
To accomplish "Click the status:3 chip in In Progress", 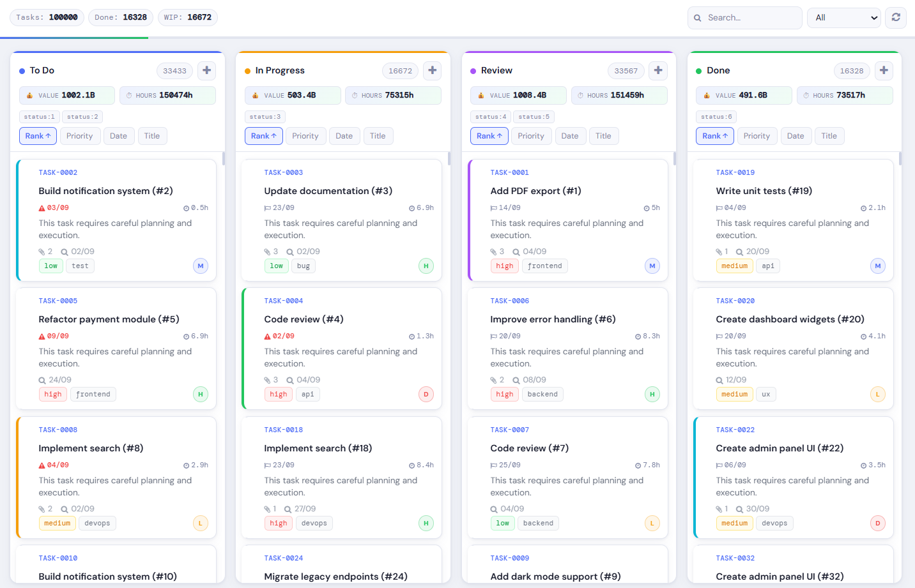I will coord(265,117).
